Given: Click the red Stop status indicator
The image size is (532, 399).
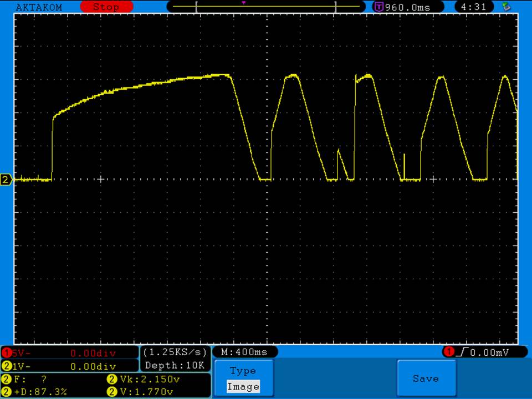Looking at the screenshot, I should point(106,7).
